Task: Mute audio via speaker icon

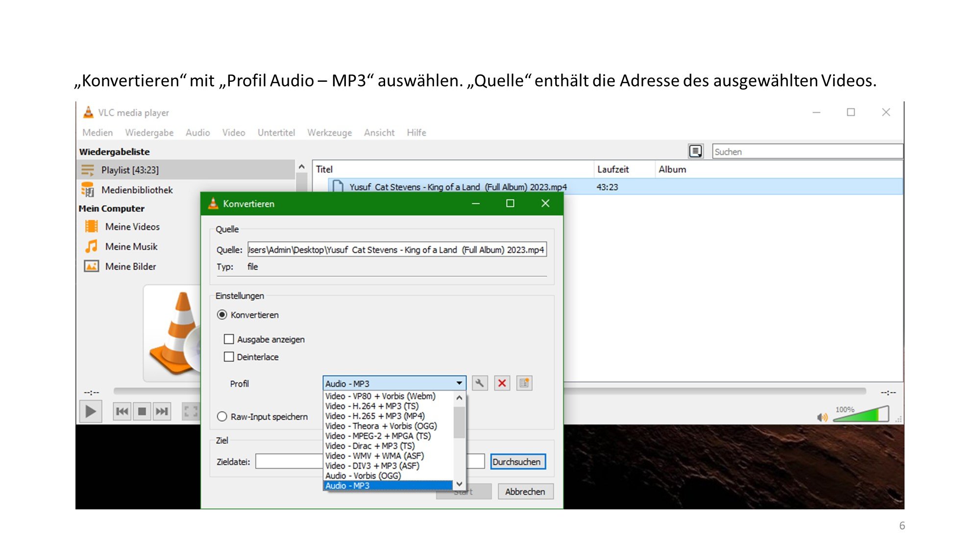Action: 822,417
